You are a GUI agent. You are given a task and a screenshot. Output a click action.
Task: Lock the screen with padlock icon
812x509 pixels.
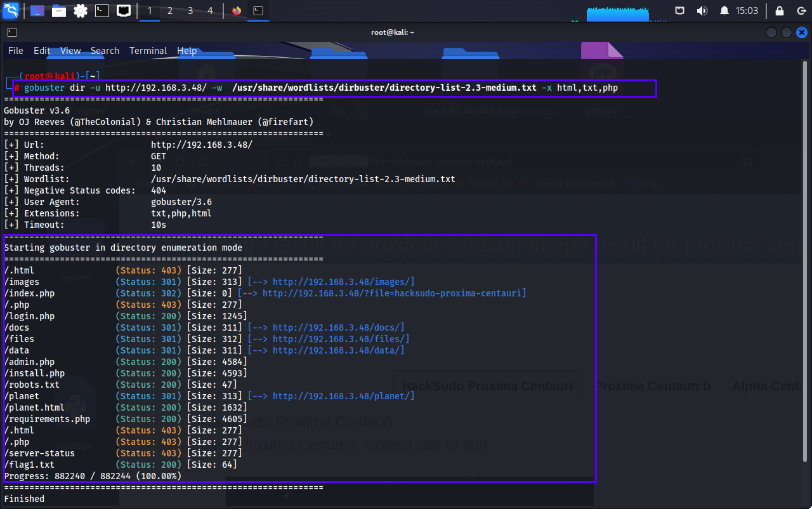[x=780, y=11]
